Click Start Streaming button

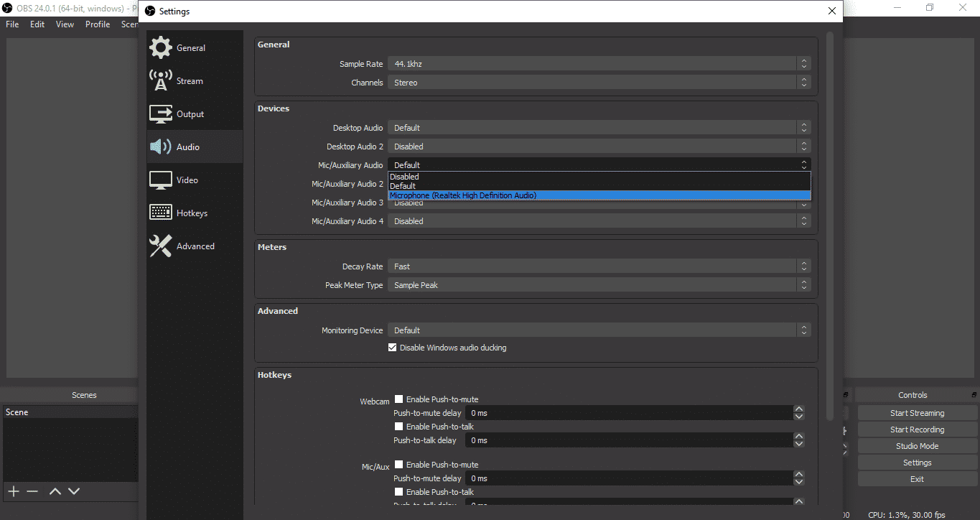pos(917,413)
